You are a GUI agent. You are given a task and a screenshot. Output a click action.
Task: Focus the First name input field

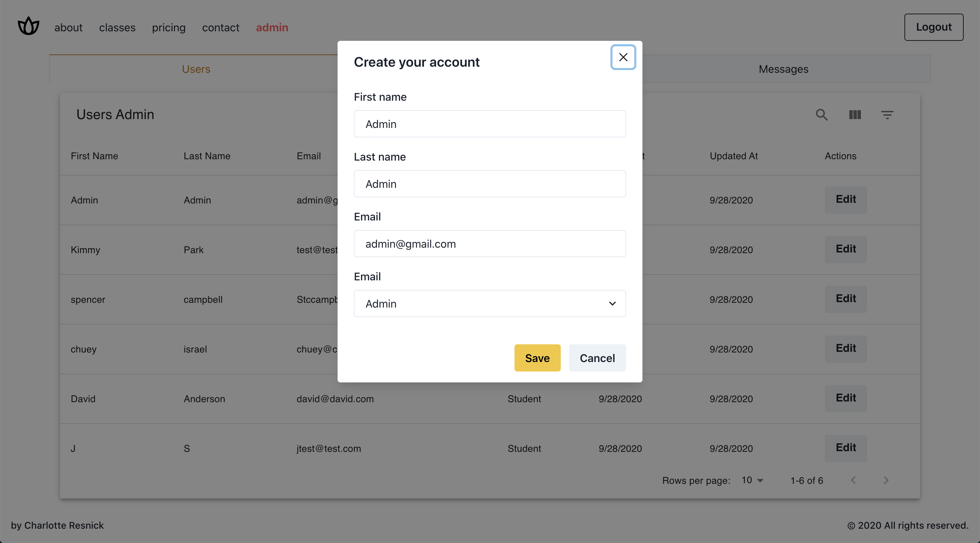(x=490, y=124)
